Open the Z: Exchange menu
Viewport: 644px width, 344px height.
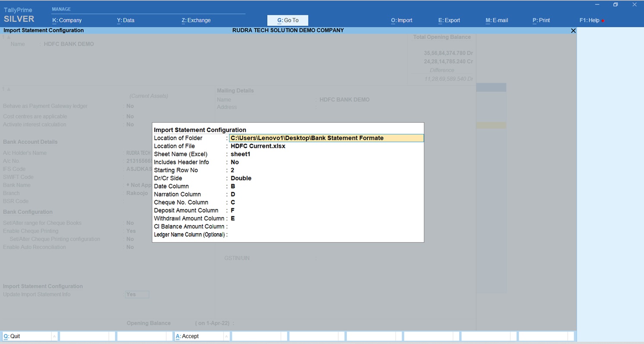pyautogui.click(x=196, y=20)
